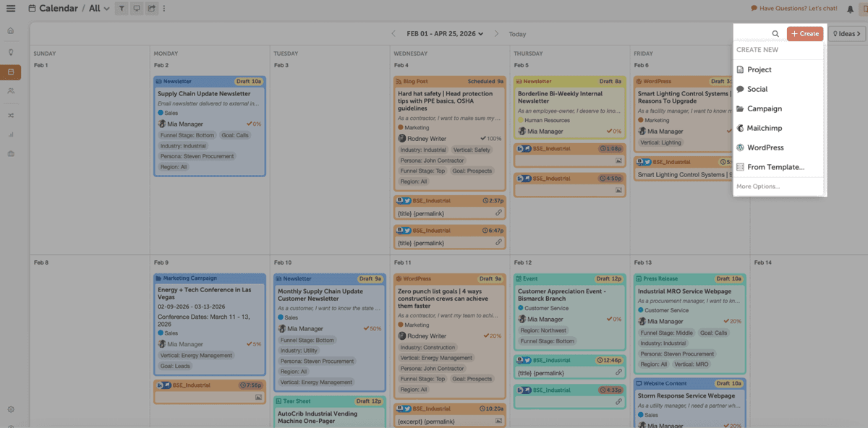Click the share calendar icon
Screen dimensions: 868x428
click(151, 9)
